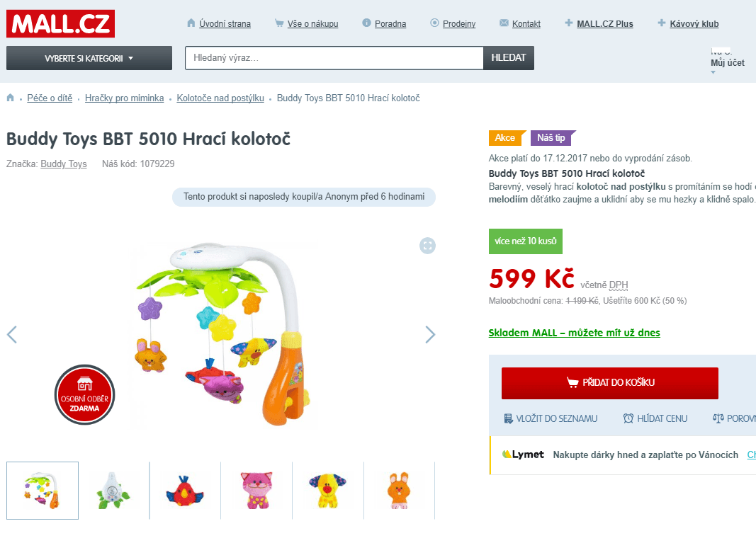Select the pink cat thumbnail
The height and width of the screenshot is (543, 756).
[x=256, y=490]
